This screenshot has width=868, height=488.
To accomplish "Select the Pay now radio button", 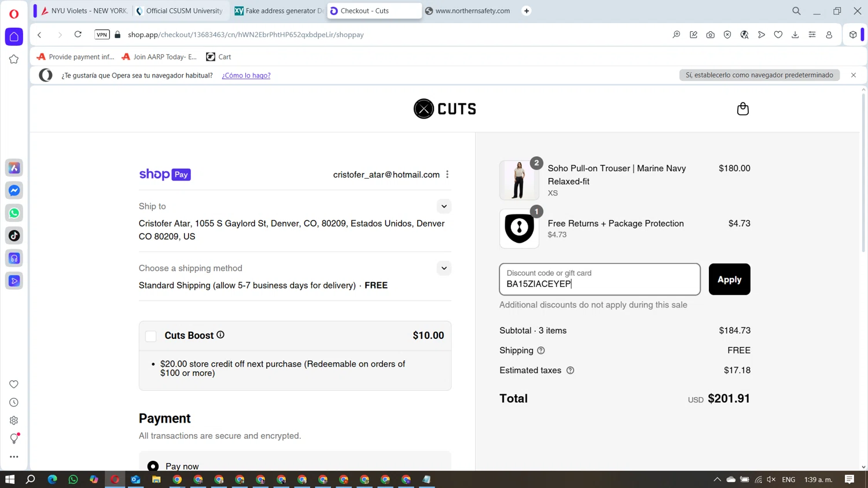I will 153,466.
